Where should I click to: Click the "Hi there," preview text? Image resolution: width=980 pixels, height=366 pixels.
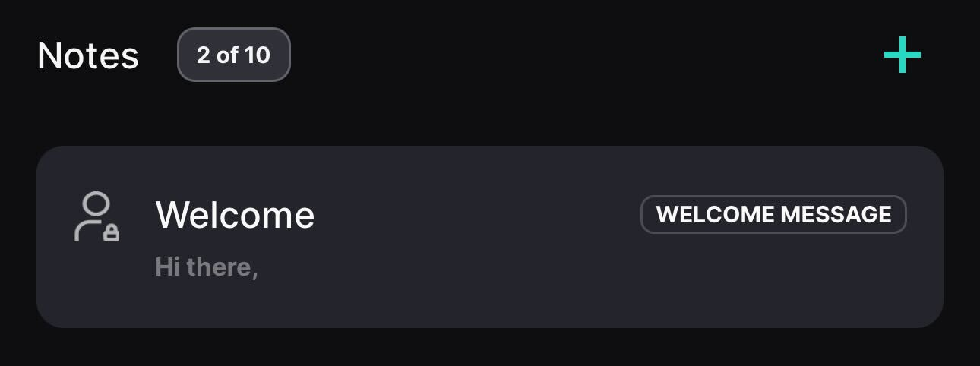pos(207,267)
